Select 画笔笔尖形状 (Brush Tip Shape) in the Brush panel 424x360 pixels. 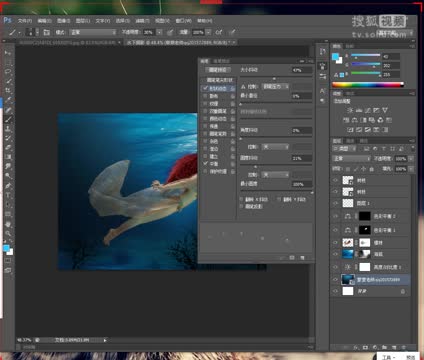click(219, 80)
